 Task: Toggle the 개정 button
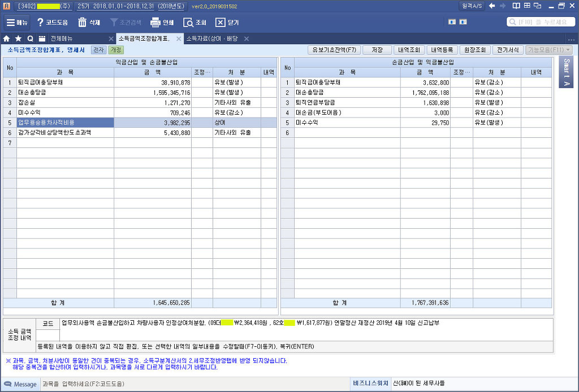pyautogui.click(x=116, y=50)
